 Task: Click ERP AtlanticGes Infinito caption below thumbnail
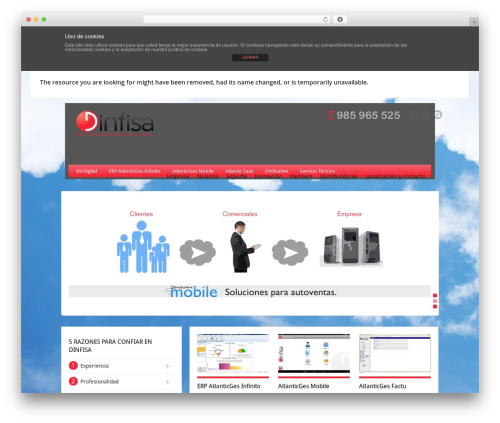pos(229,386)
